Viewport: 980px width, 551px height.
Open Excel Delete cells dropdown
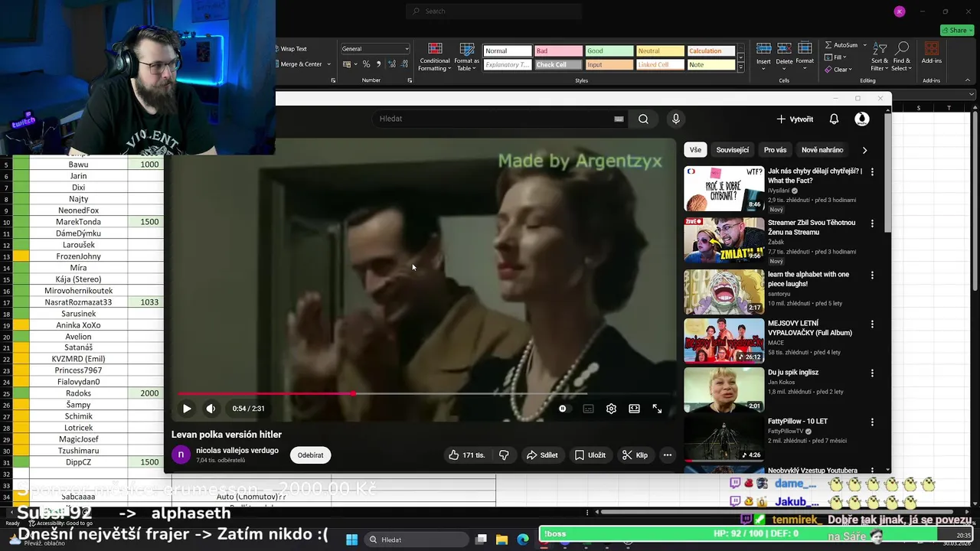pos(784,57)
